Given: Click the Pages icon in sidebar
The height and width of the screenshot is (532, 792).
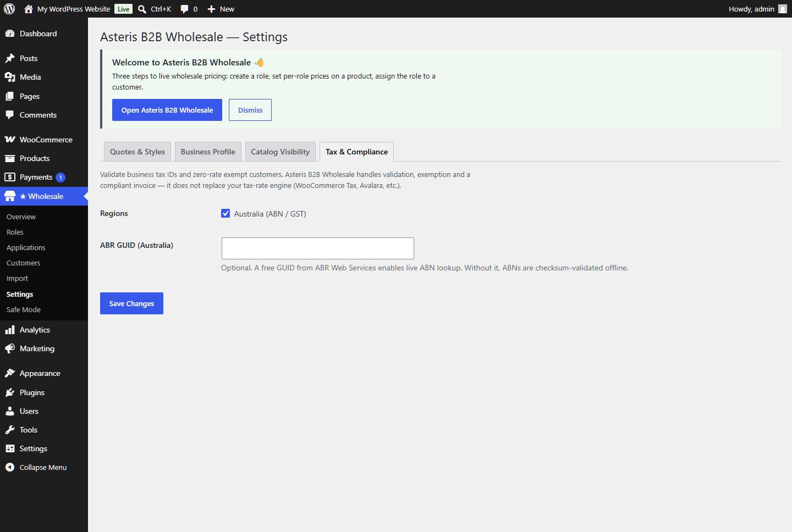Looking at the screenshot, I should point(10,96).
